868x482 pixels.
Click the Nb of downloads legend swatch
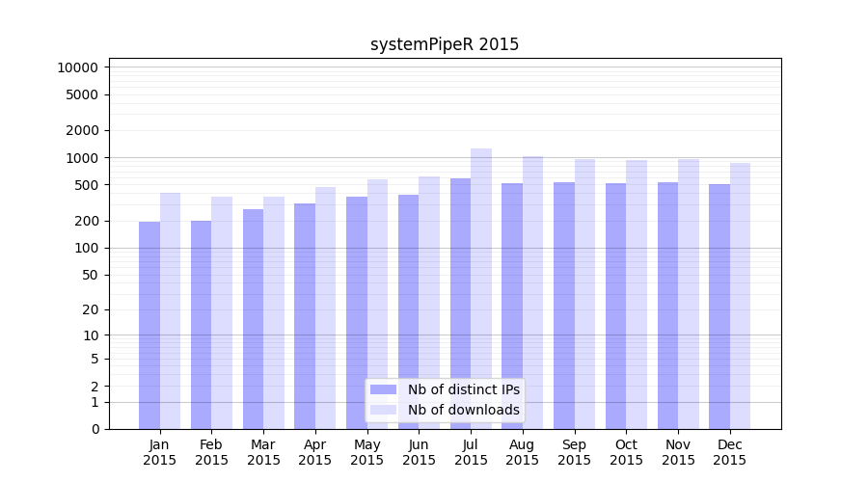(383, 410)
